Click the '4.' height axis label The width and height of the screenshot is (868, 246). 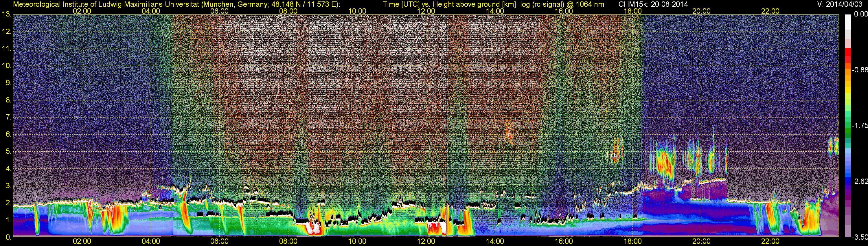[8, 169]
